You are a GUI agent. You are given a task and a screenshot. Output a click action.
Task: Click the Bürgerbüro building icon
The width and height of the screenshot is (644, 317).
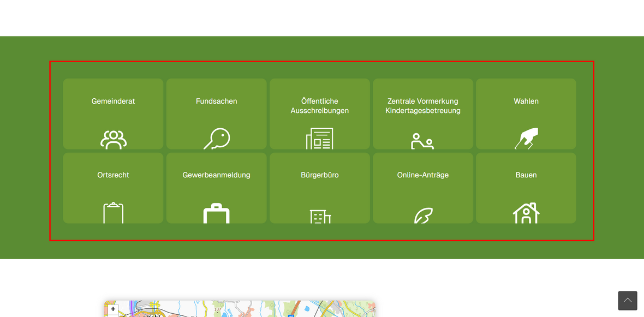320,216
